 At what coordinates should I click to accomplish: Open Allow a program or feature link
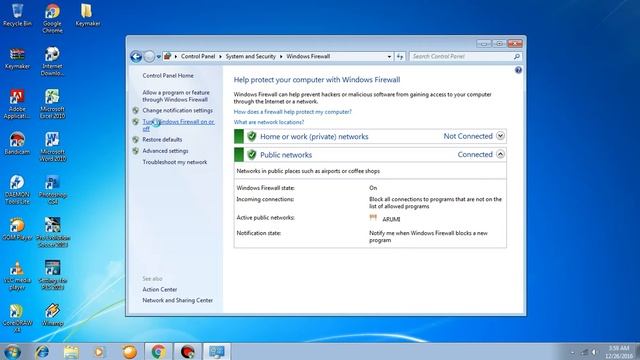176,96
